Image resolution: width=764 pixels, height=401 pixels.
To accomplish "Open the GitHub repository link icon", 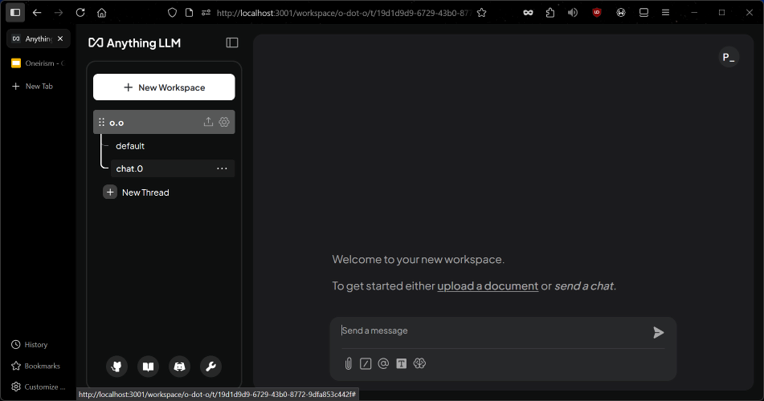I will pos(117,366).
